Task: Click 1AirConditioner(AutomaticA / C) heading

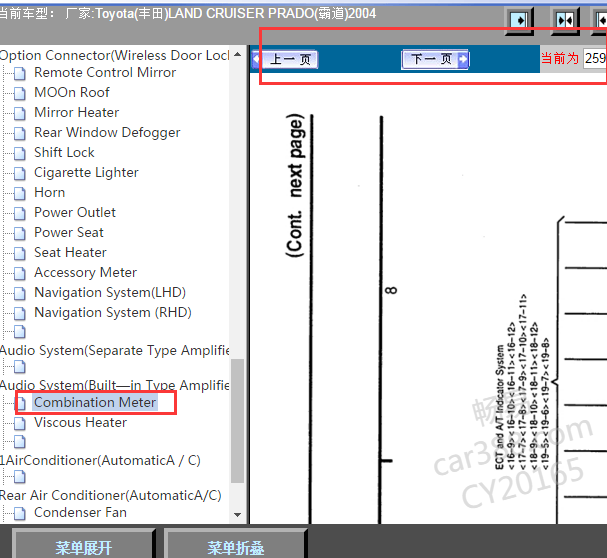Action: [100, 460]
